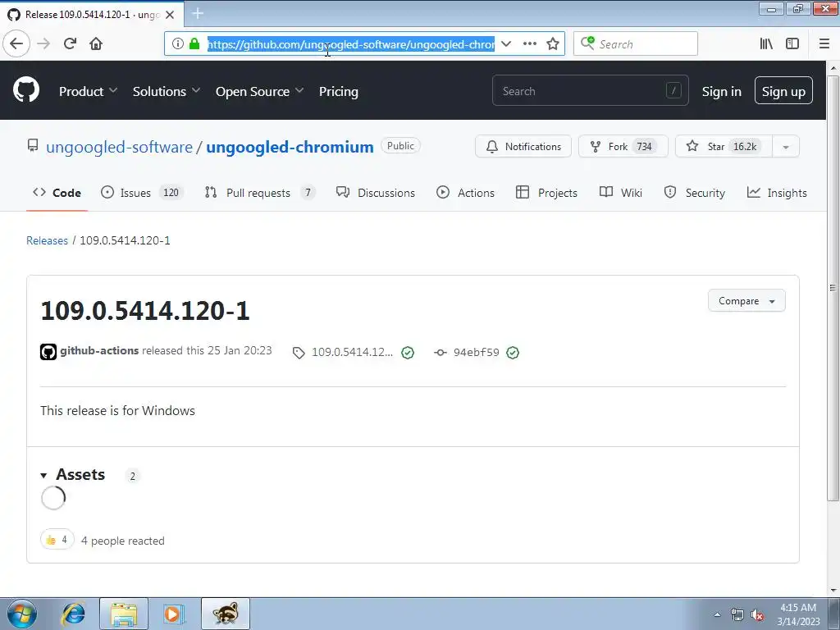Screen dimensions: 840x630
Task: Click the Notifications button
Action: (523, 146)
